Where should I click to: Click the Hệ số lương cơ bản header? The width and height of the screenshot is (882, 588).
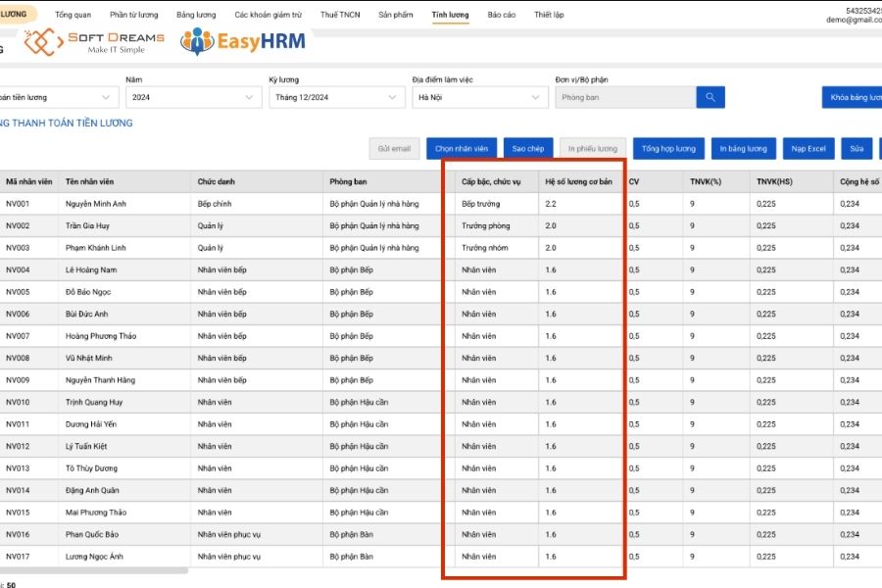click(578, 181)
